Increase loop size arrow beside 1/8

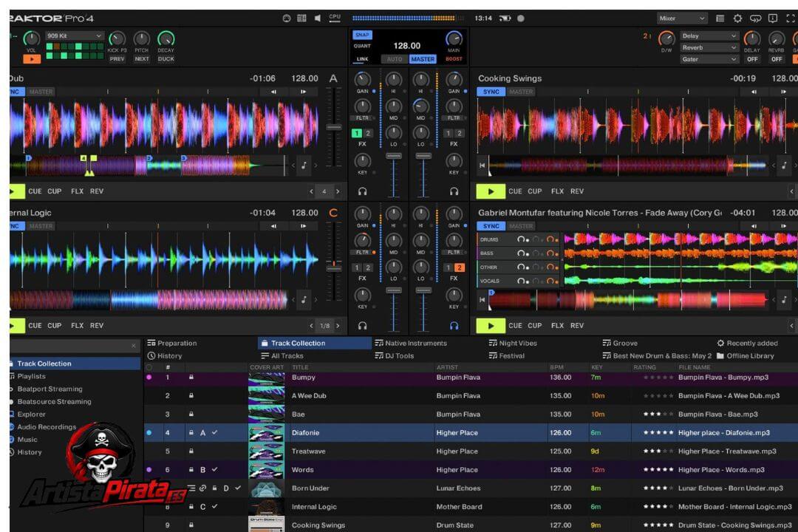click(338, 326)
